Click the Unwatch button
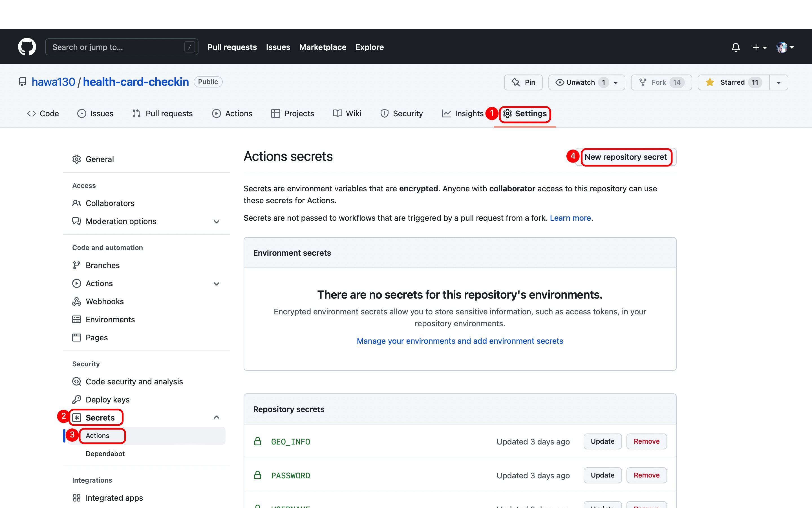This screenshot has height=508, width=812. (586, 82)
